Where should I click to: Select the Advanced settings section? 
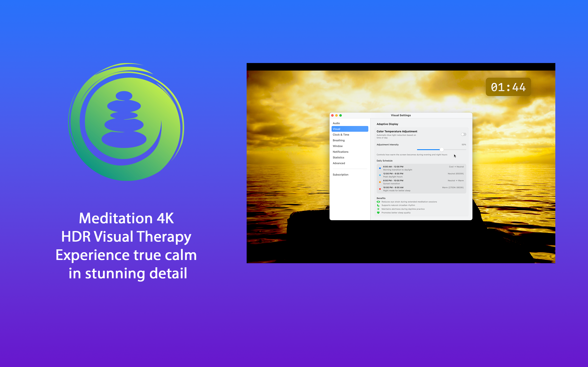[x=339, y=163]
